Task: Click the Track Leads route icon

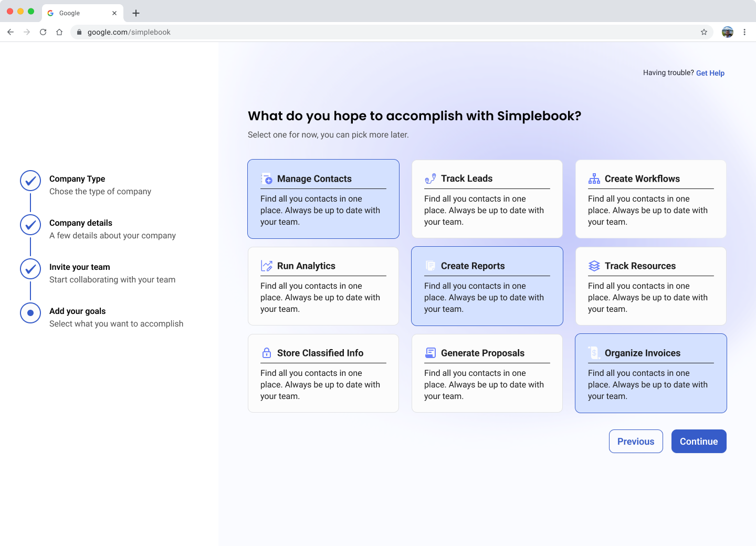Action: click(430, 178)
